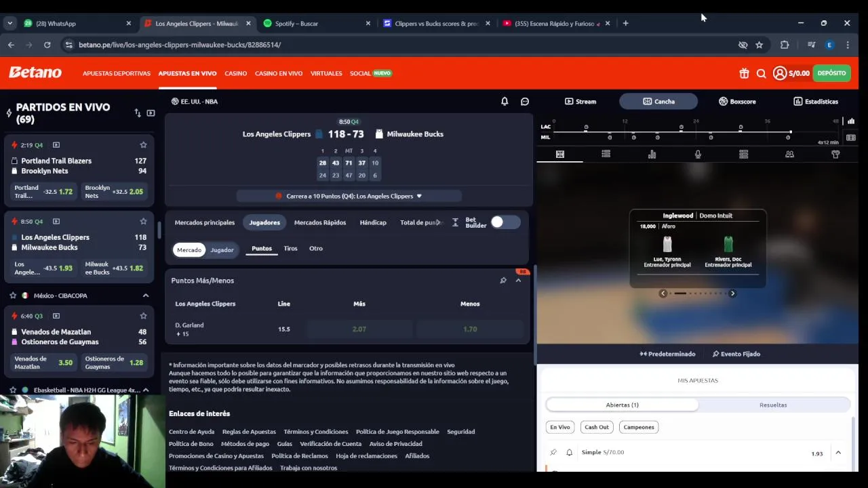Click the scoreboard icon below timeline chart
The image size is (868, 488).
point(851,138)
